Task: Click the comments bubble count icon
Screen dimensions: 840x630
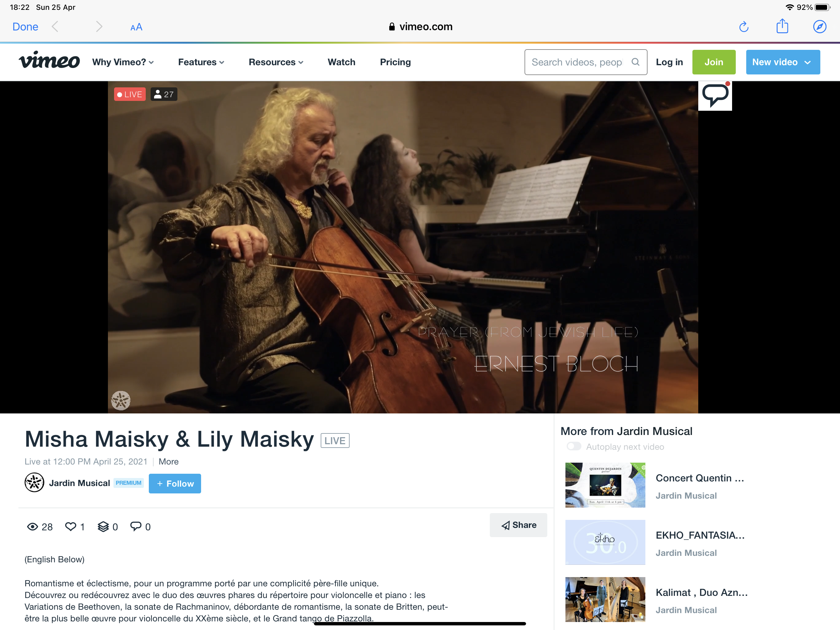Action: pos(136,526)
